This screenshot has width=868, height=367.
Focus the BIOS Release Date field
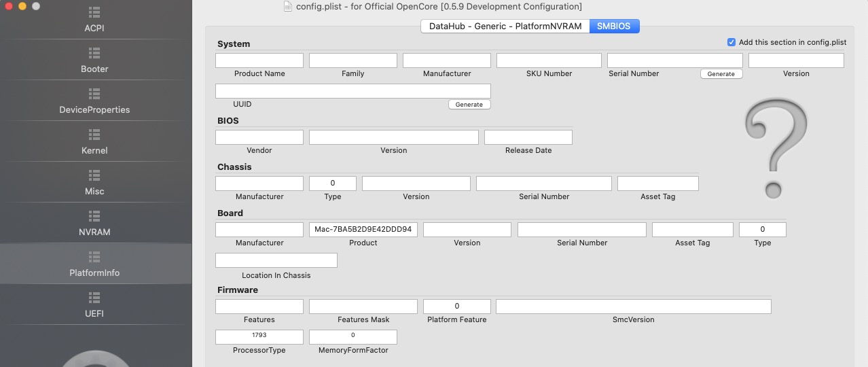pos(528,137)
